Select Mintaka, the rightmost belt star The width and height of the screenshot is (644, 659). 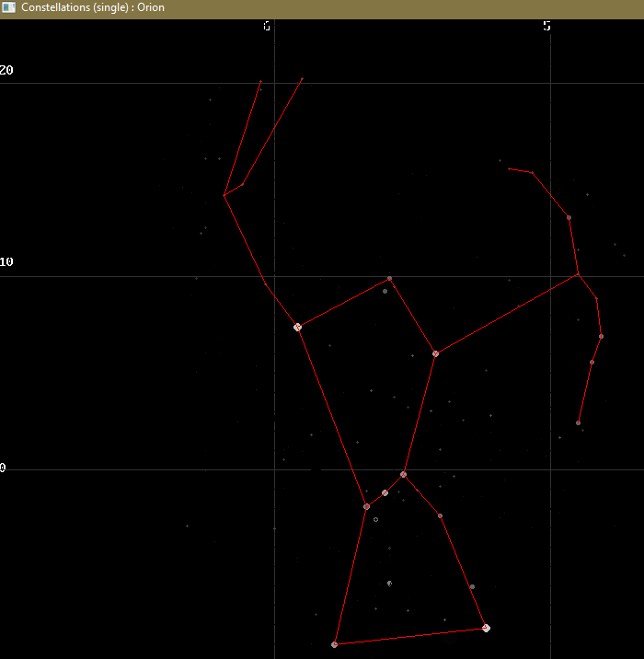point(403,474)
